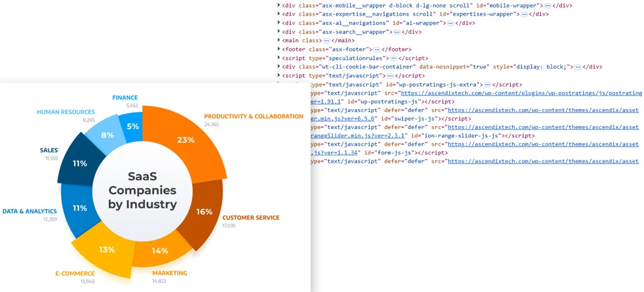This screenshot has width=644, height=292.
Task: Expand the asx-search__wrapper div node
Action: coord(279,31)
